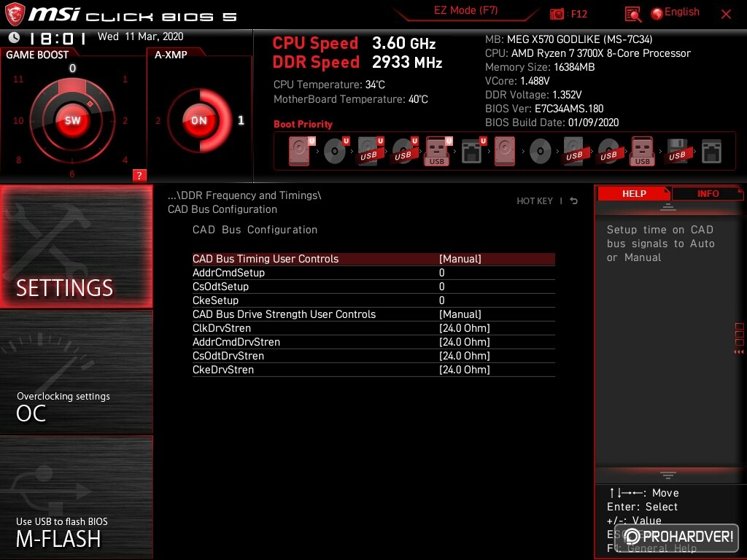Image resolution: width=747 pixels, height=560 pixels.
Task: Switch to the INFO tab
Action: click(x=708, y=194)
